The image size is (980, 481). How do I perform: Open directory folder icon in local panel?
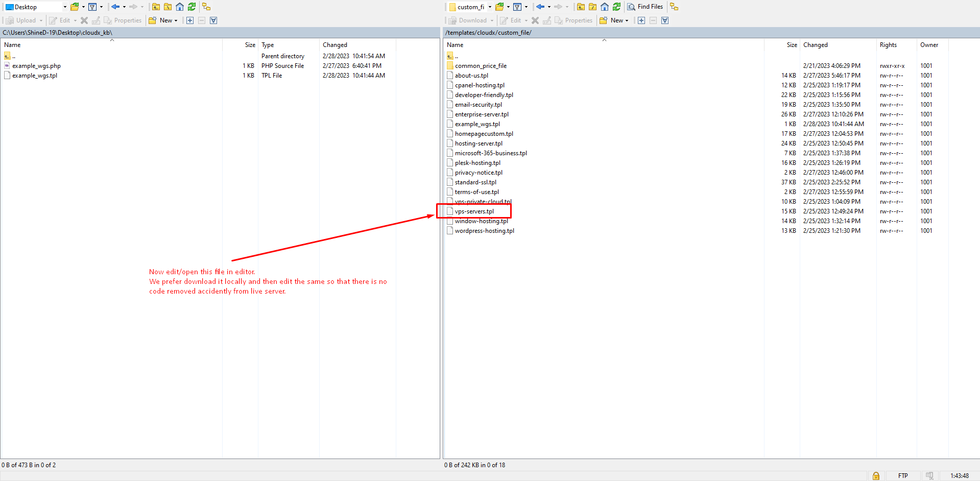click(x=75, y=7)
